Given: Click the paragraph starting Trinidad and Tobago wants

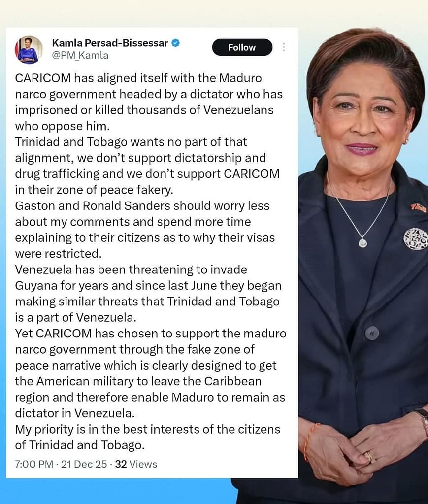Looking at the screenshot, I should coord(147,166).
